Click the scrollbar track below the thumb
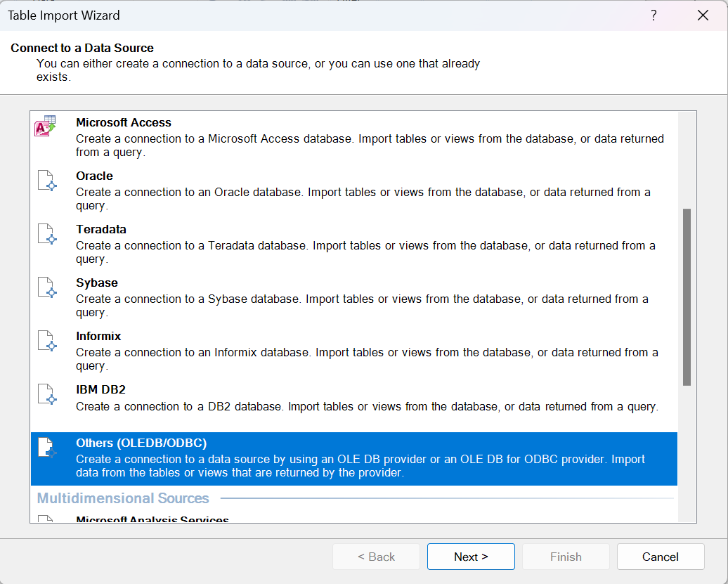728x584 pixels. coord(687,454)
